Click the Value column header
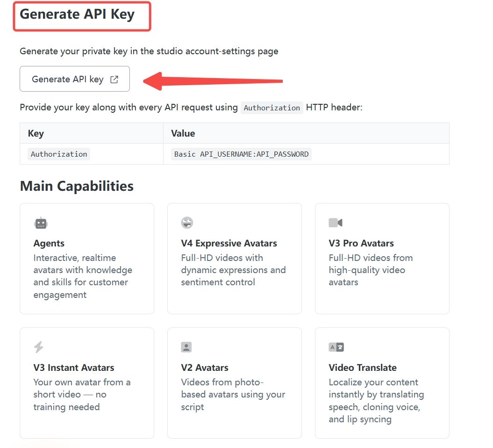Image resolution: width=493 pixels, height=448 pixels. 183,133
